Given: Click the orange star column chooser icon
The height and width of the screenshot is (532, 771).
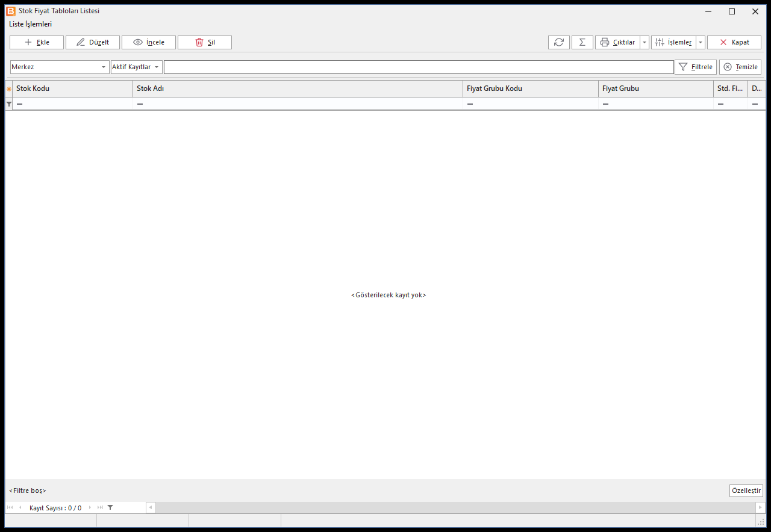Looking at the screenshot, I should [x=8, y=89].
